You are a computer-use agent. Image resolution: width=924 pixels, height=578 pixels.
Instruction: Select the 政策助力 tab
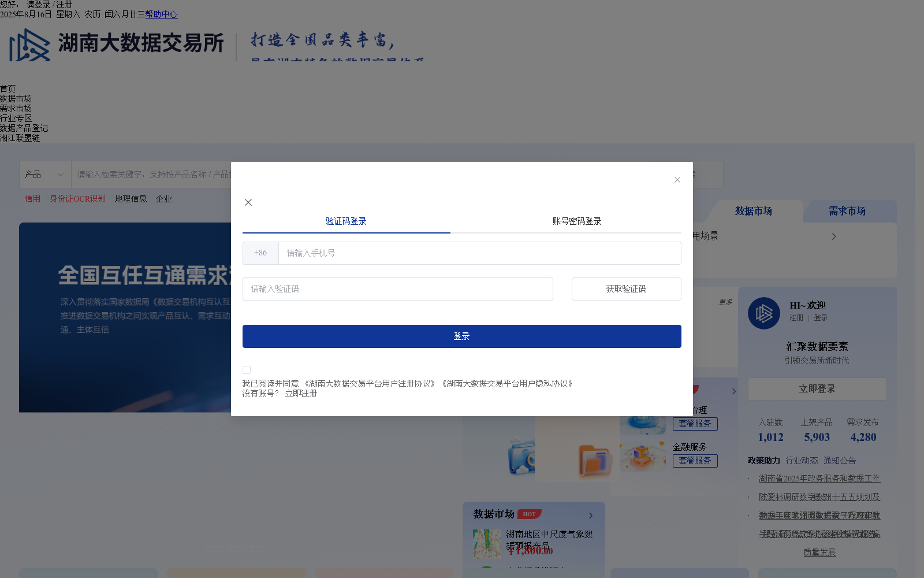(x=764, y=461)
